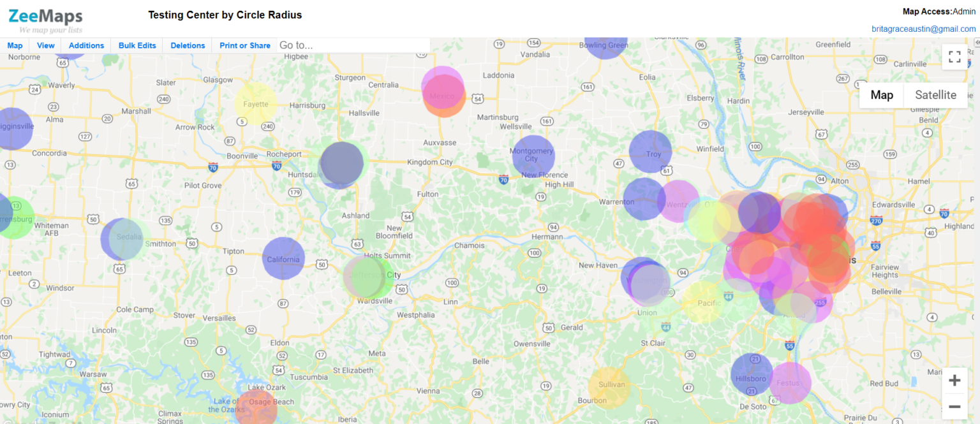Zoom out on the map
The width and height of the screenshot is (980, 424).
[x=954, y=406]
